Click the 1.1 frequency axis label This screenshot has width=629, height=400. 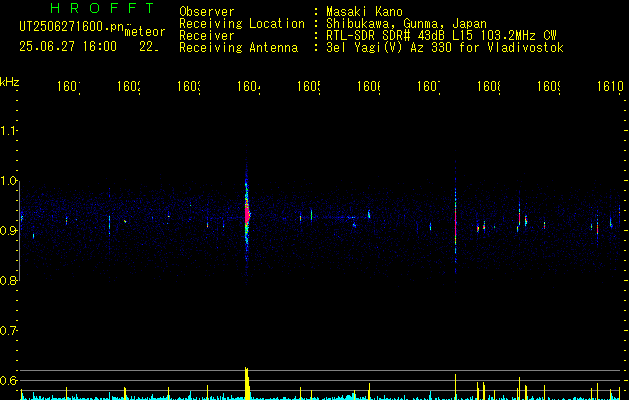click(8, 130)
